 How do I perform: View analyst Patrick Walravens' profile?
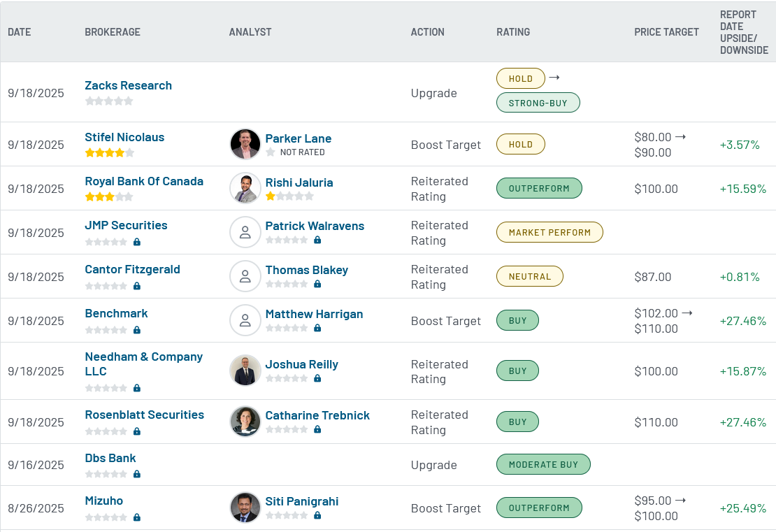pos(315,227)
